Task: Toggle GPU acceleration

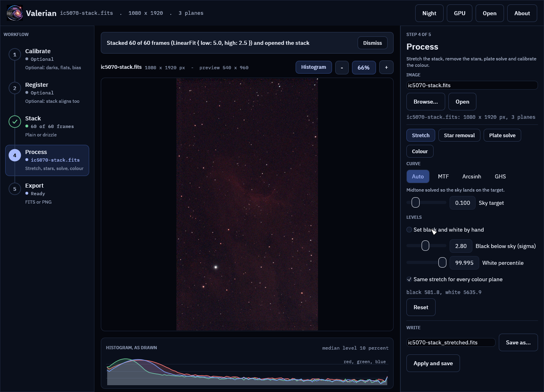Action: pyautogui.click(x=460, y=13)
